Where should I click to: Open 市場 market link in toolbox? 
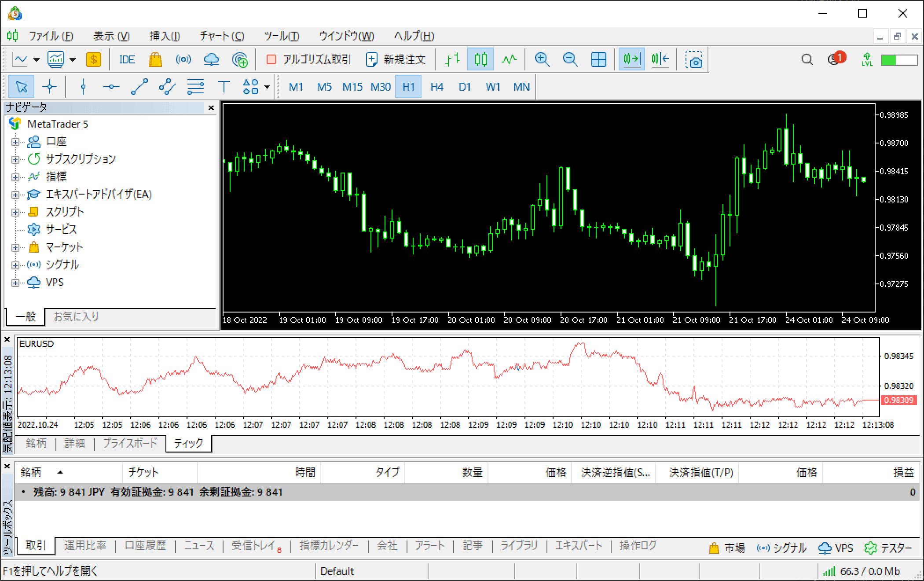click(x=727, y=548)
